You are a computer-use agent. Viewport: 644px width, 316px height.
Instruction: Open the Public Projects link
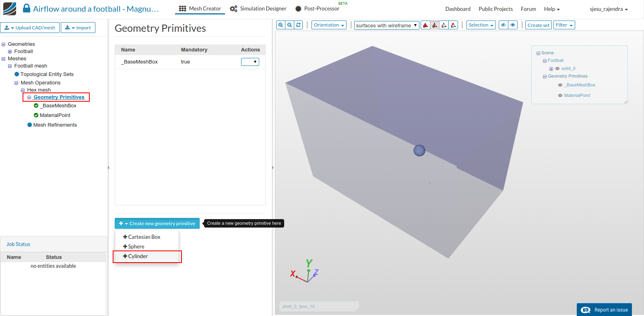click(x=495, y=9)
